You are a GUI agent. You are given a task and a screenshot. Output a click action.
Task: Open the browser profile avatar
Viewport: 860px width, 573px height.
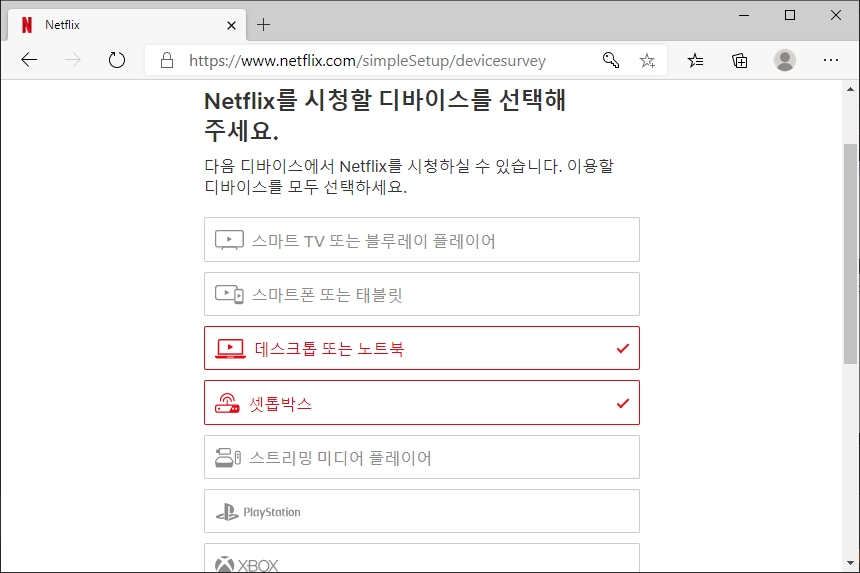pos(785,60)
